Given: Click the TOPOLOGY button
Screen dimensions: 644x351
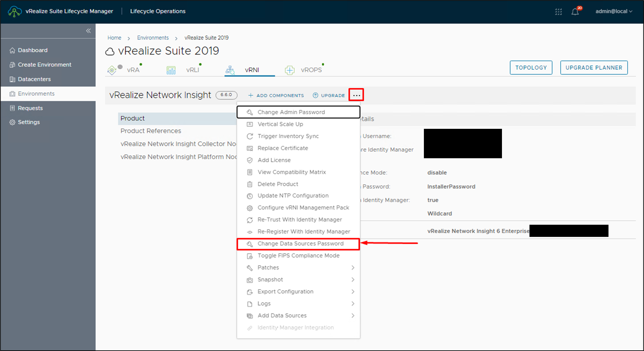Looking at the screenshot, I should tap(531, 68).
